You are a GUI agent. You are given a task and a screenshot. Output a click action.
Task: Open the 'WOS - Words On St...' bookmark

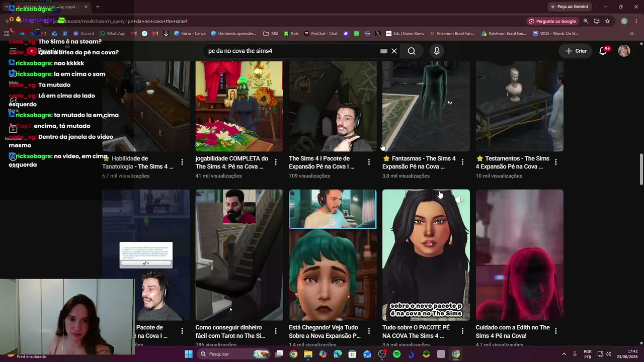coord(555,34)
